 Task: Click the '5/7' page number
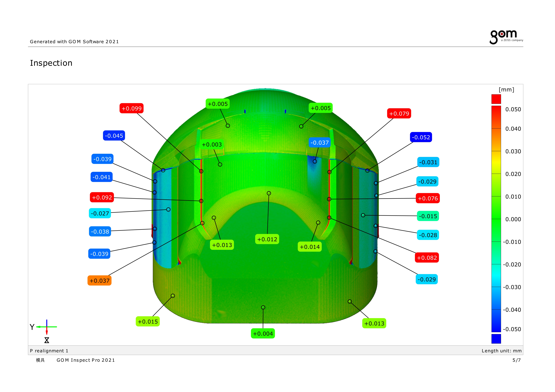(x=517, y=360)
